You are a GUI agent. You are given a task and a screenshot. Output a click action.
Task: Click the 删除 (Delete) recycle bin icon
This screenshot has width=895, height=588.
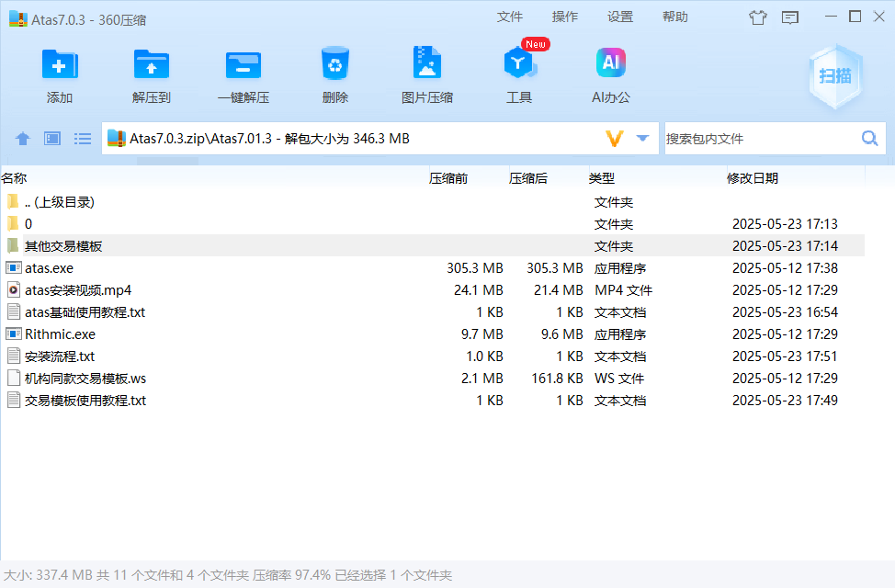coord(335,63)
